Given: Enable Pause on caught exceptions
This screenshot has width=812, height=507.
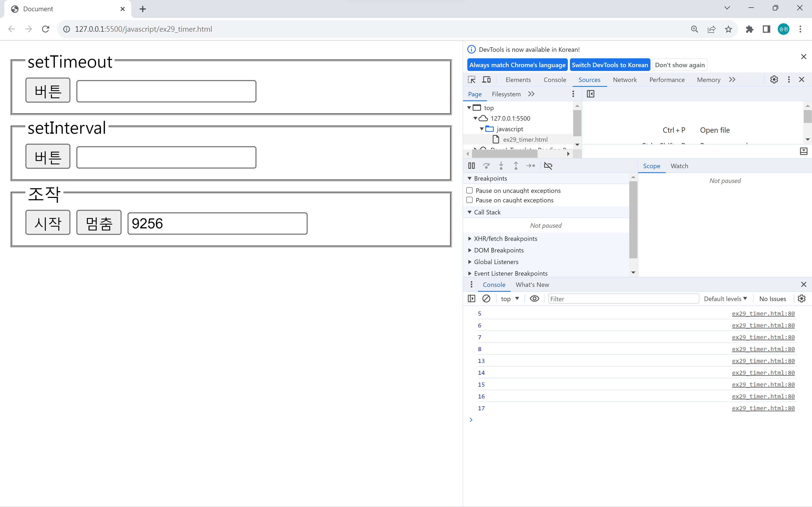Looking at the screenshot, I should pos(470,200).
